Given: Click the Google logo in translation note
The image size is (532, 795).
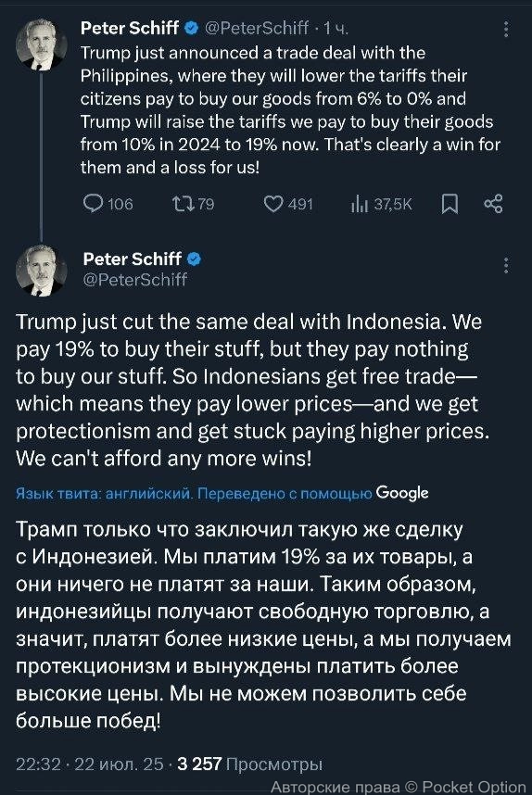Looking at the screenshot, I should point(402,493).
